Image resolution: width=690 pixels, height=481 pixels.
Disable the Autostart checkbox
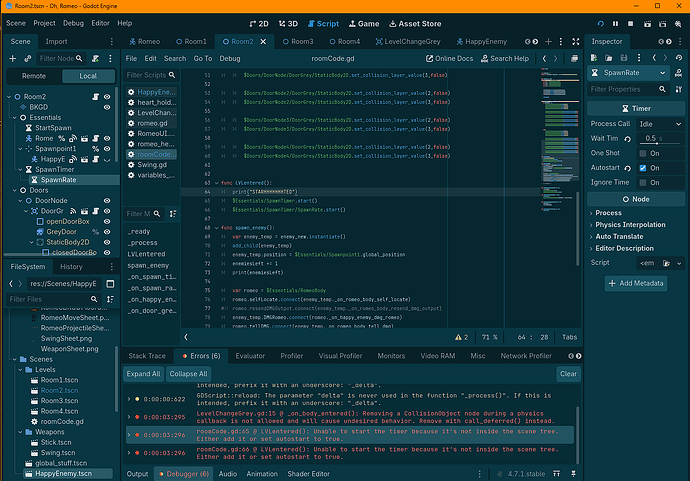(643, 168)
